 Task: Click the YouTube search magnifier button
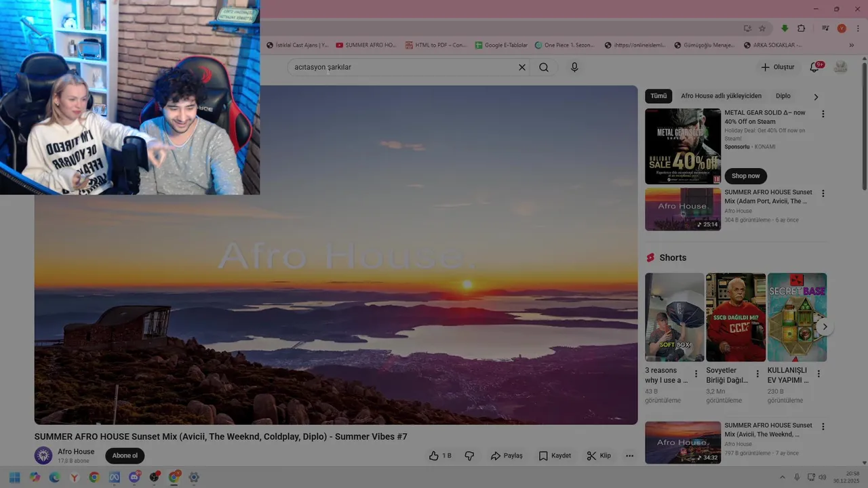tap(544, 67)
